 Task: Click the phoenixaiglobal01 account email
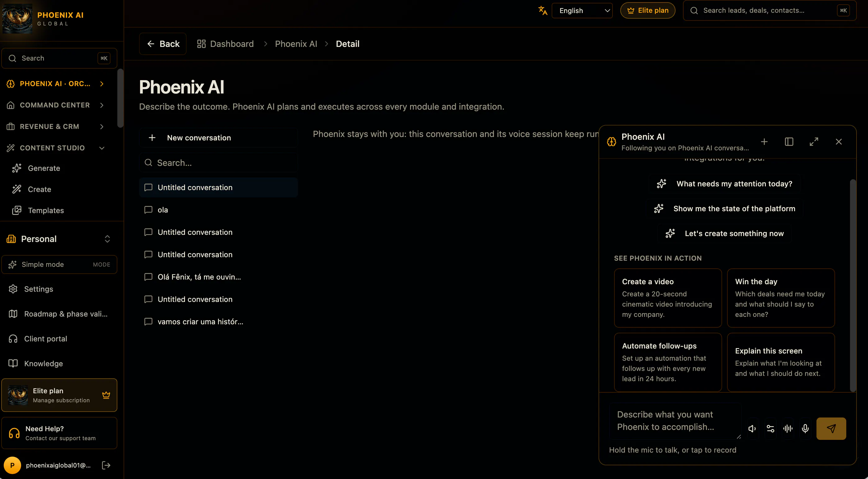(x=58, y=465)
